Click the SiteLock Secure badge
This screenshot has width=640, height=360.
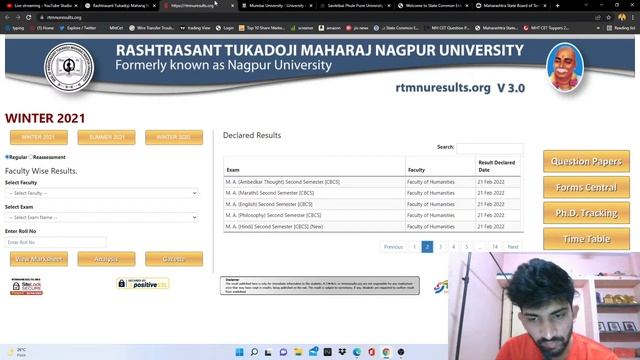click(x=27, y=287)
